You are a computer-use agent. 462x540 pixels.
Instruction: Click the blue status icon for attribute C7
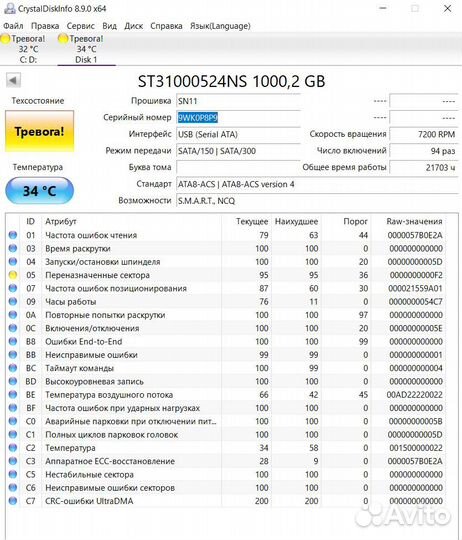[x=13, y=501]
